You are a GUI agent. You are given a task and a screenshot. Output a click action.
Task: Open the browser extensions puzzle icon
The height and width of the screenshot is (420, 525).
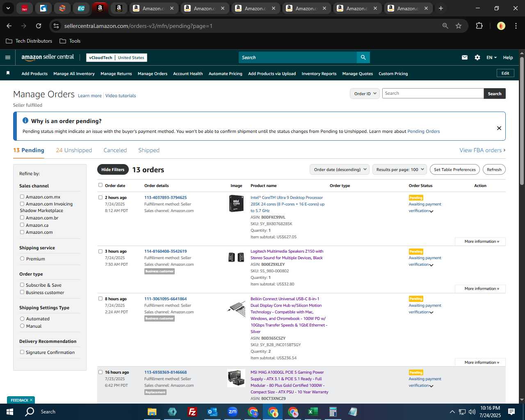479,26
